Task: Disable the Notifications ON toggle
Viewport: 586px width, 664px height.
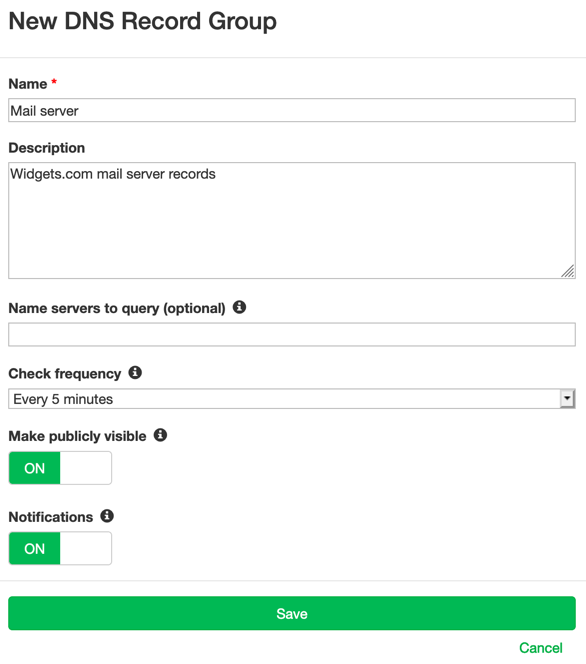Action: click(60, 548)
